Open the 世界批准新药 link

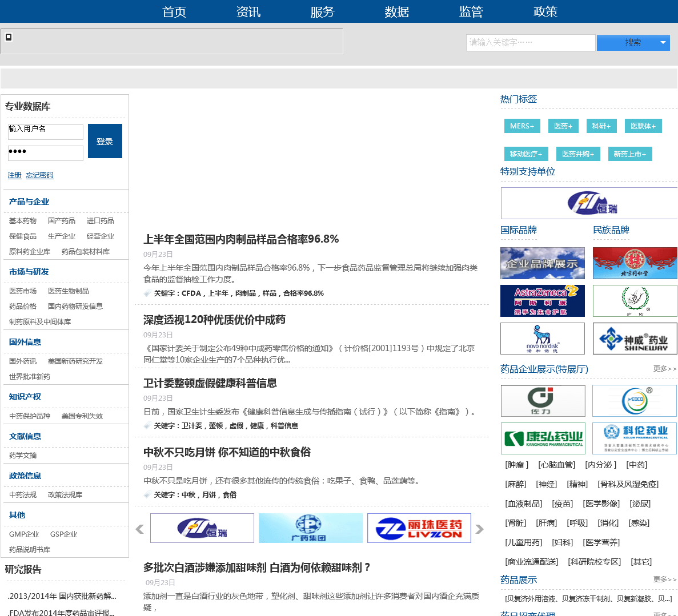pyautogui.click(x=29, y=377)
